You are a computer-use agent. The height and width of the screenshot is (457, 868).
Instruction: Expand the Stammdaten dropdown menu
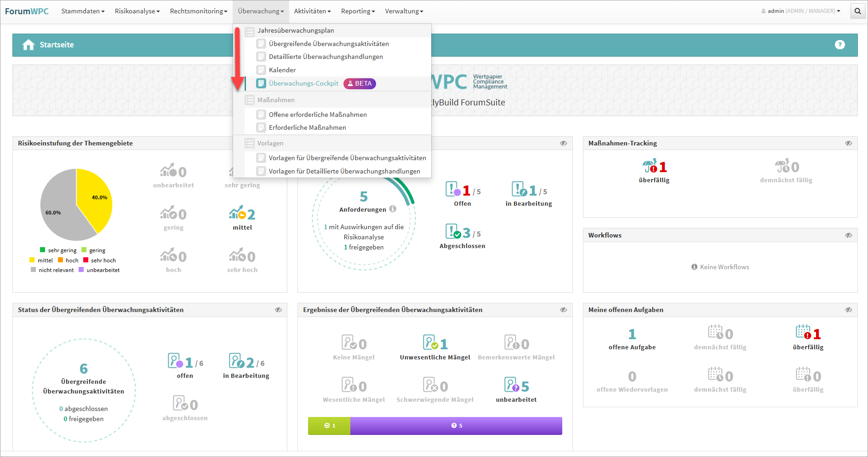pos(83,11)
